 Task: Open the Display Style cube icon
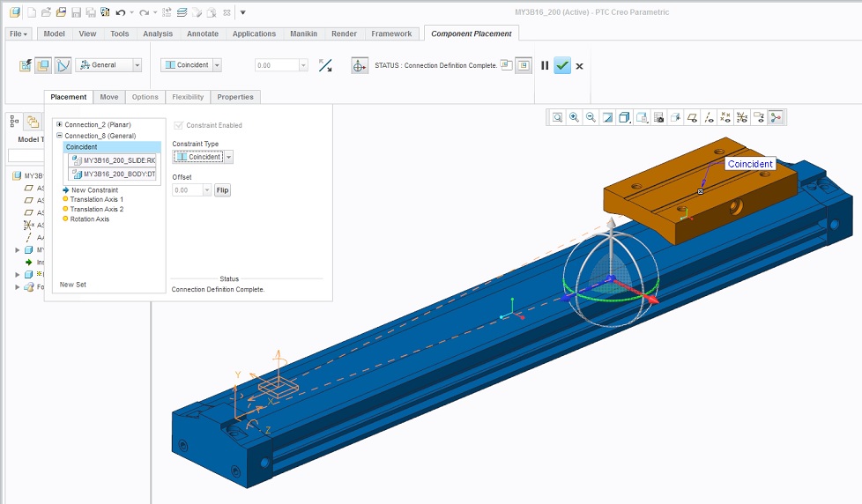pos(624,117)
